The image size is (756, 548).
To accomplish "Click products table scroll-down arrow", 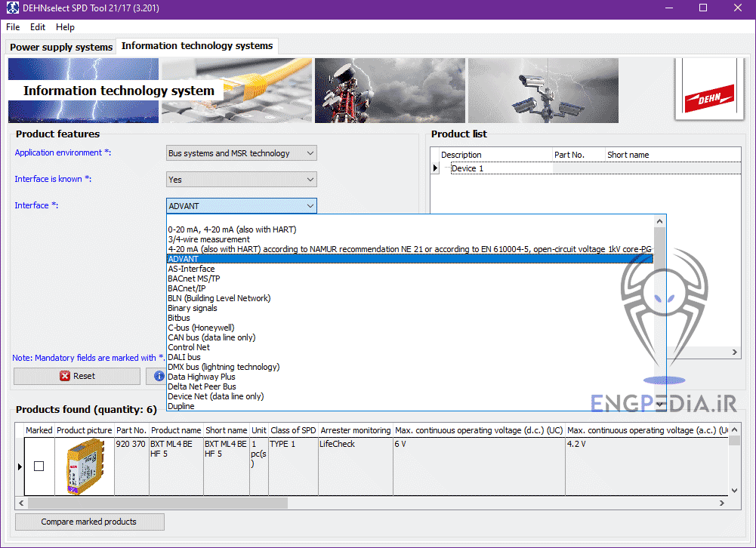I will click(734, 491).
